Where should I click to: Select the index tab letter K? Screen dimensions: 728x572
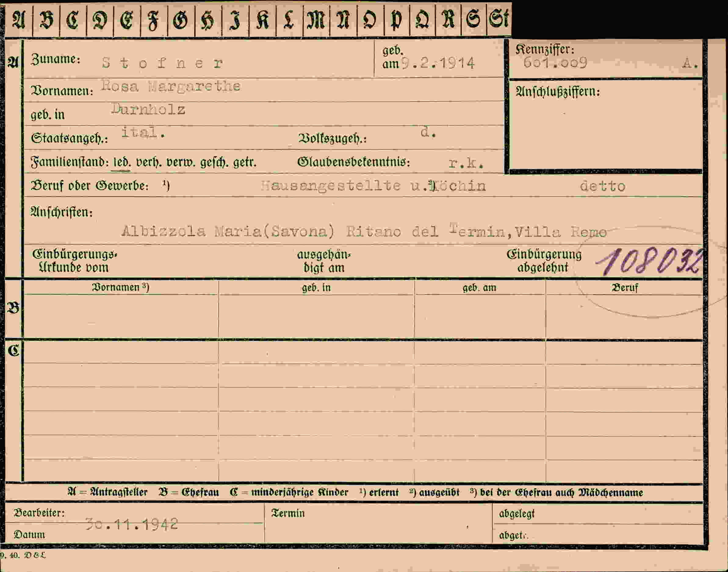tap(262, 20)
